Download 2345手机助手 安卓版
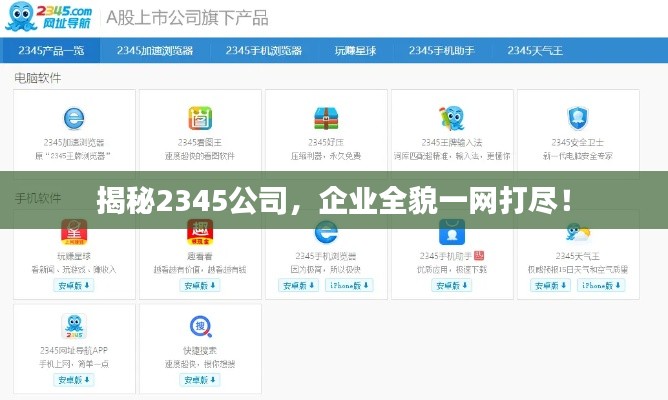 [x=452, y=285]
